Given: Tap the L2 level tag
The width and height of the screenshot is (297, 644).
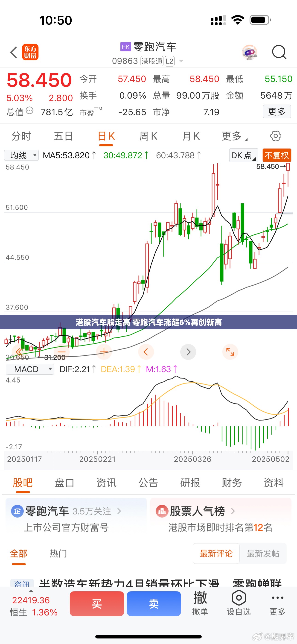Looking at the screenshot, I should click(169, 61).
